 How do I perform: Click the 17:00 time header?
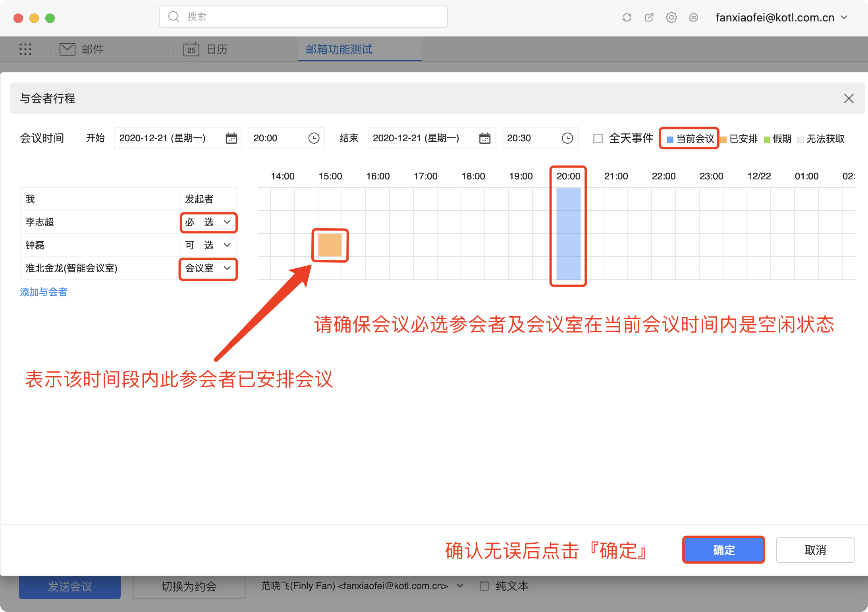tap(426, 176)
